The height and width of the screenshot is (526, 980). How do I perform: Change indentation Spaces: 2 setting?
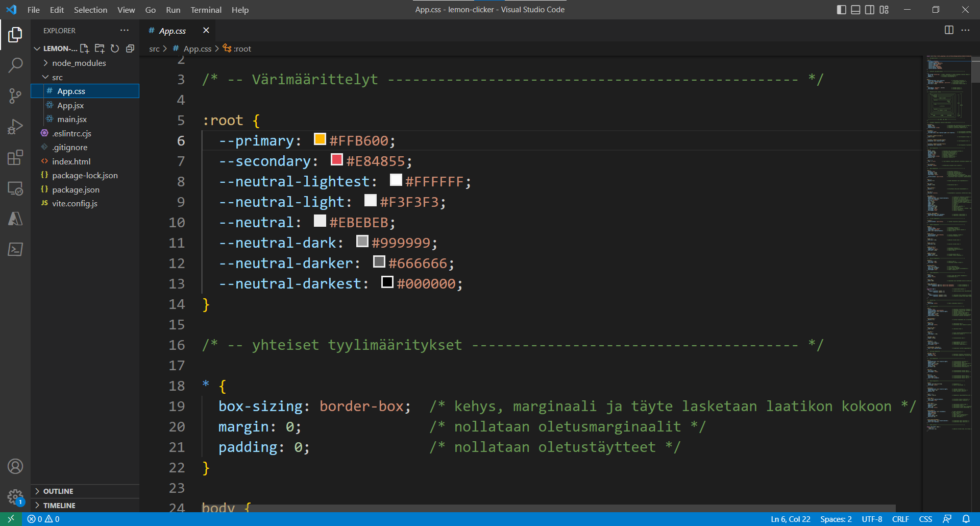tap(836, 519)
